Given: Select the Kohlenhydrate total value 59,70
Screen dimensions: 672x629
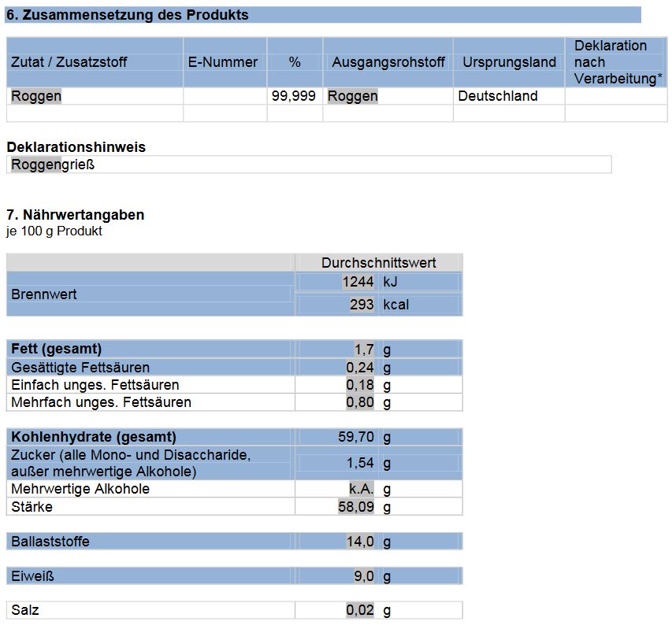Looking at the screenshot, I should 356,437.
